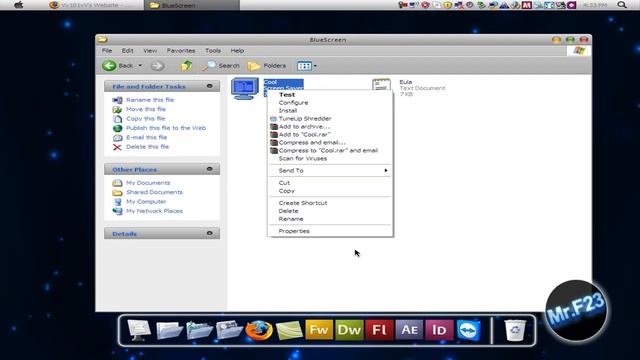This screenshot has width=640, height=360.
Task: Collapse the Other Places panel
Action: coord(209,169)
